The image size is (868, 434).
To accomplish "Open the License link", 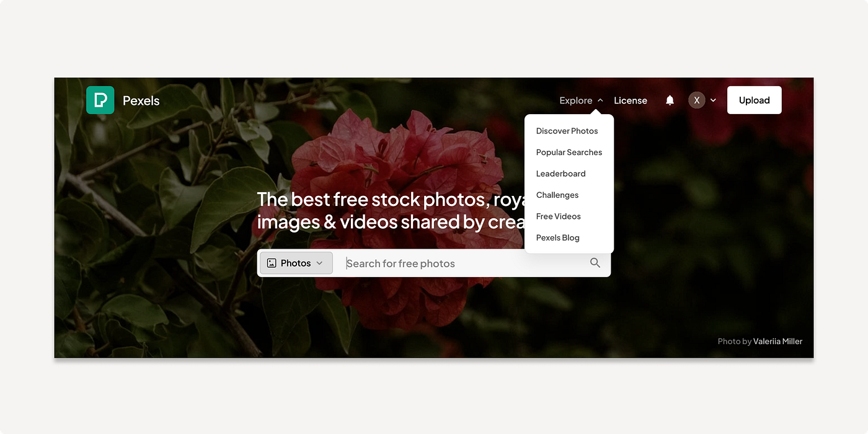I will coord(631,100).
